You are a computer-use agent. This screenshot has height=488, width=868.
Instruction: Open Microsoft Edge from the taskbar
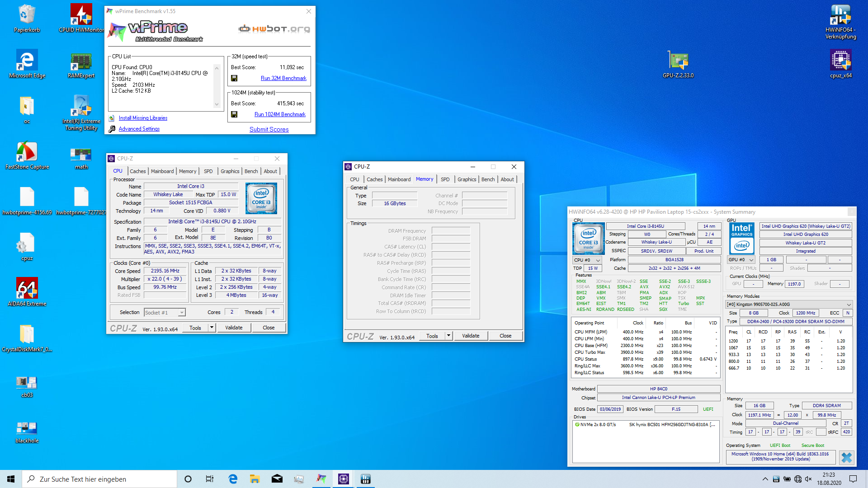pos(232,479)
